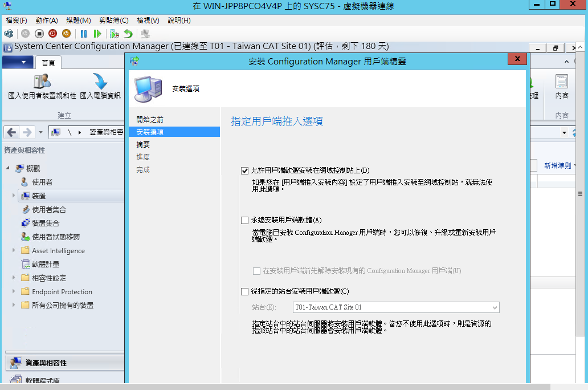Select the 首頁 ribbon tab
The height and width of the screenshot is (390, 588).
[48, 63]
